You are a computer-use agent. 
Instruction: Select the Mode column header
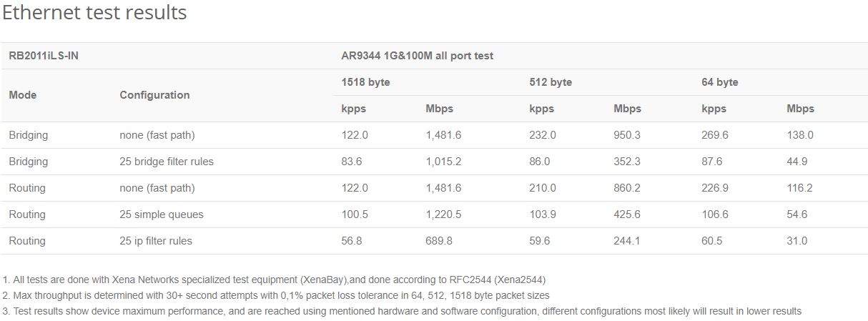(23, 95)
